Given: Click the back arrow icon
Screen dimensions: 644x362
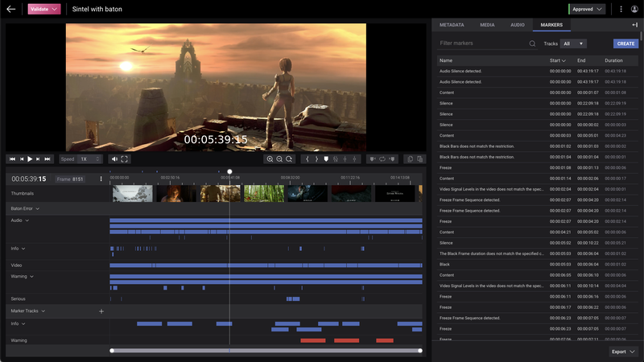Looking at the screenshot, I should coord(11,9).
